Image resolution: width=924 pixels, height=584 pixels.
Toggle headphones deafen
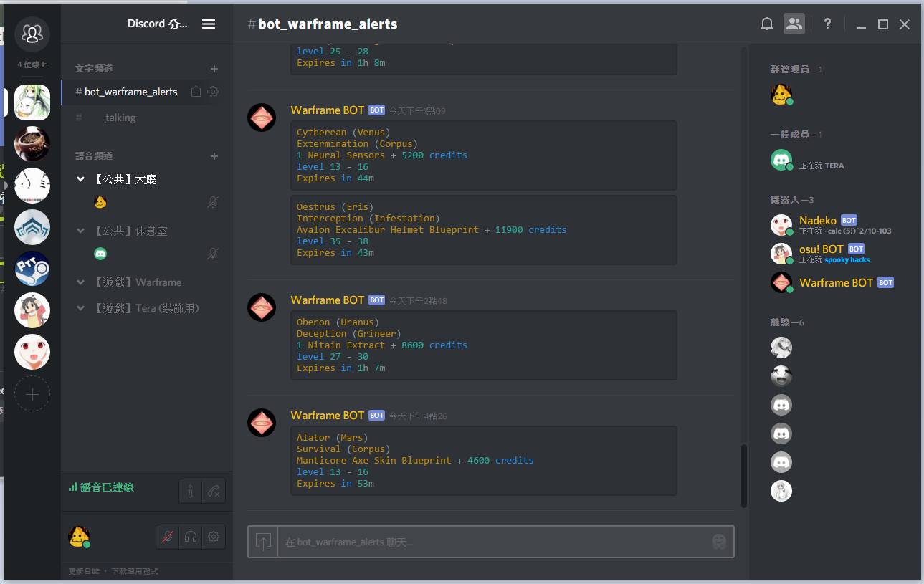click(x=190, y=537)
